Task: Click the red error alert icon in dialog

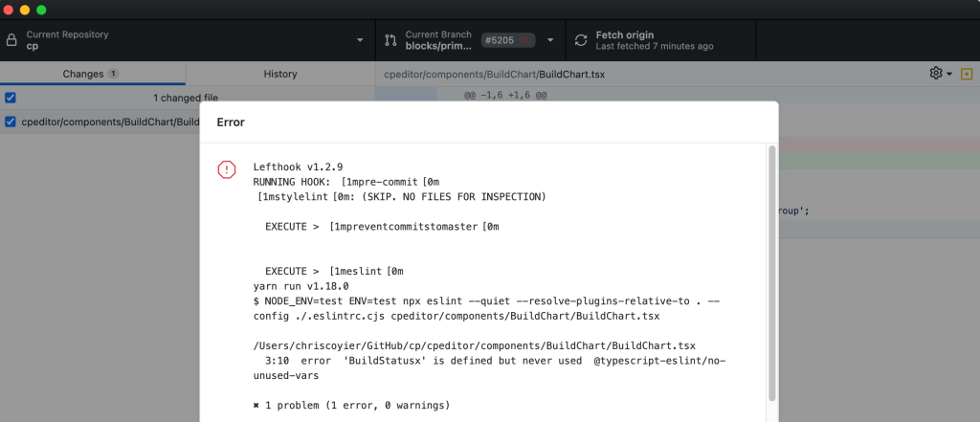Action: click(227, 169)
